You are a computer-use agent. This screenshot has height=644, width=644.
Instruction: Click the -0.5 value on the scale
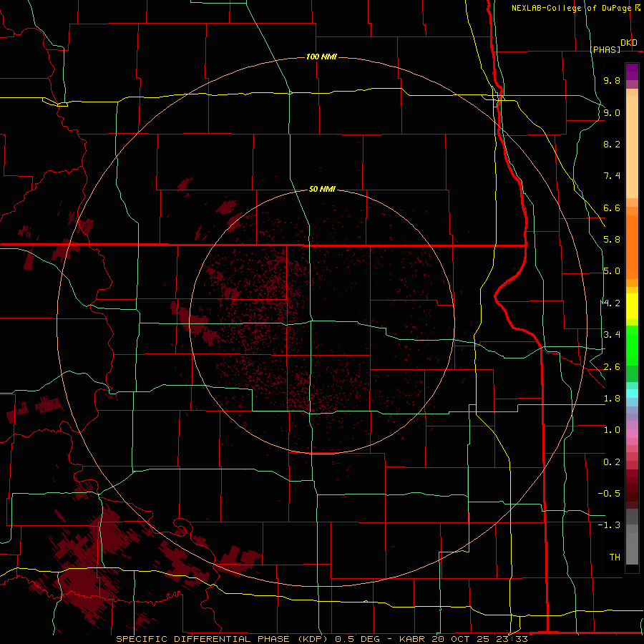(x=609, y=494)
